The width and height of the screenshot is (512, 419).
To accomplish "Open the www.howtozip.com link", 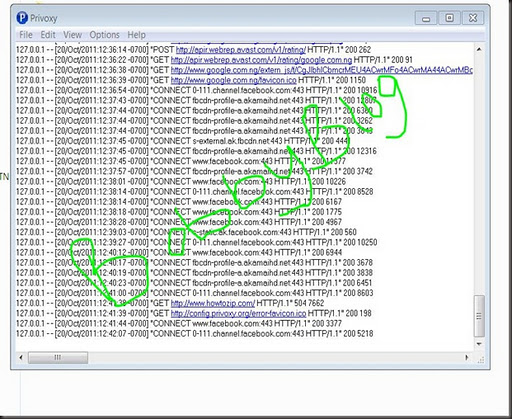I will coord(213,303).
